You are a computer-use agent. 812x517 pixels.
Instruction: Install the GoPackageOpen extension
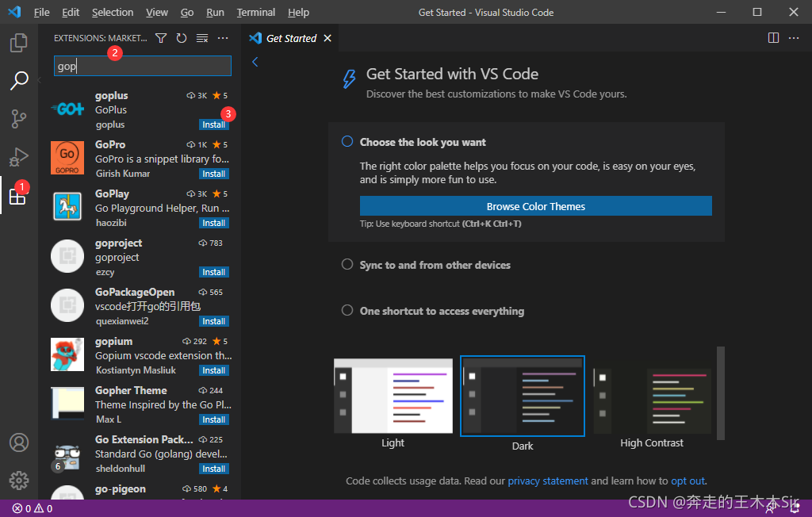click(214, 322)
